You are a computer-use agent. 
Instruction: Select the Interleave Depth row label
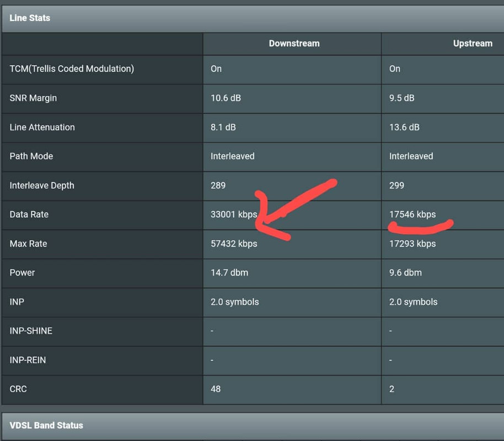tap(42, 185)
